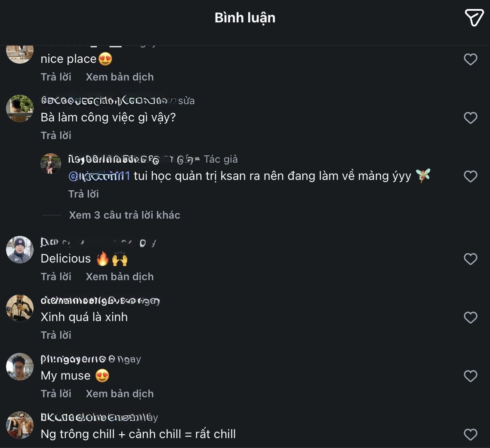Open avatar of "Delicious" commenter
Viewport: 490px width, 448px height.
tap(20, 250)
